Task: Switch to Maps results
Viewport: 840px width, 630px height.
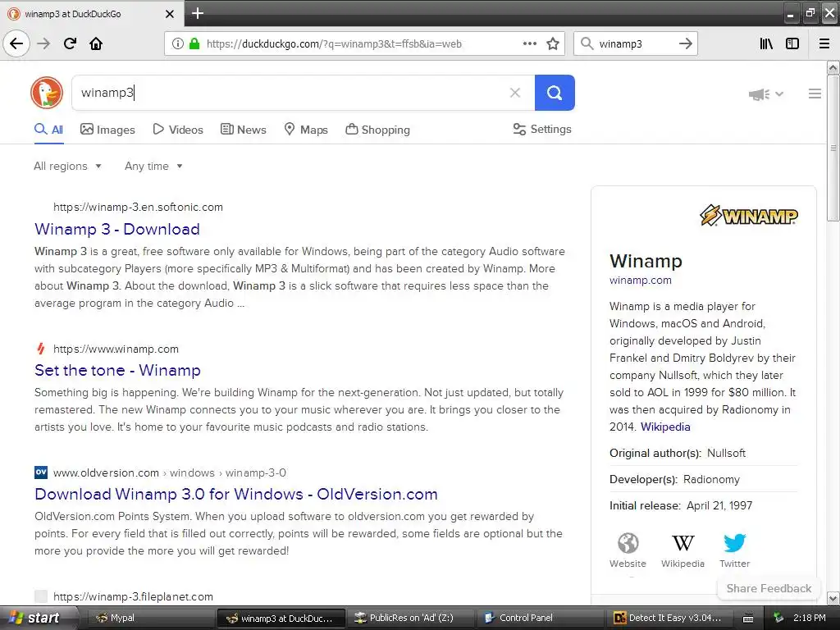Action: pos(306,130)
